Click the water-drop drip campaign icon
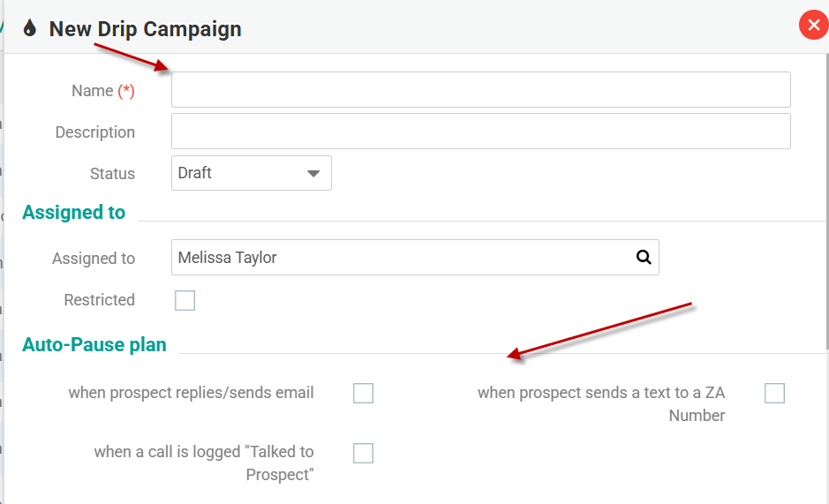This screenshot has height=504, width=829. [x=30, y=29]
